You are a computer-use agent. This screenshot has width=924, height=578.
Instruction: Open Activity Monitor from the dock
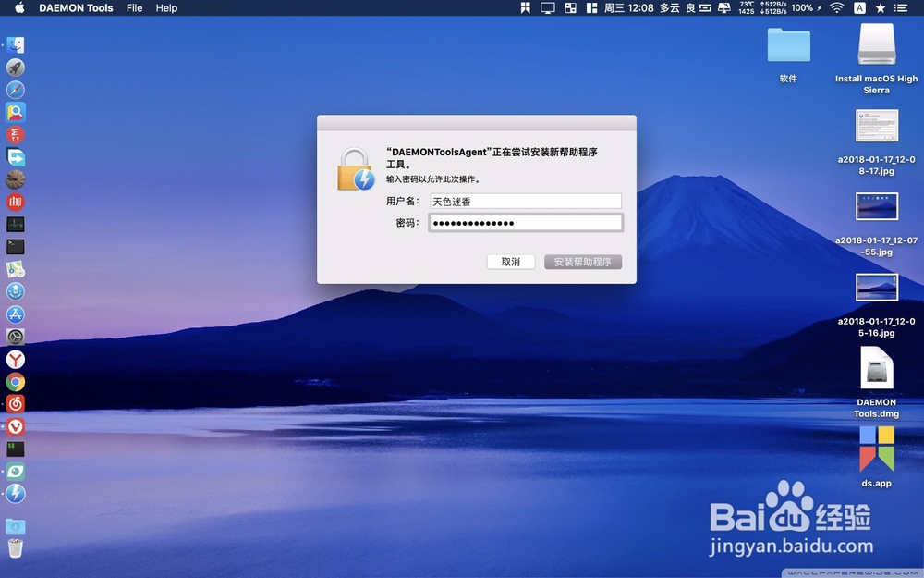coord(16,224)
